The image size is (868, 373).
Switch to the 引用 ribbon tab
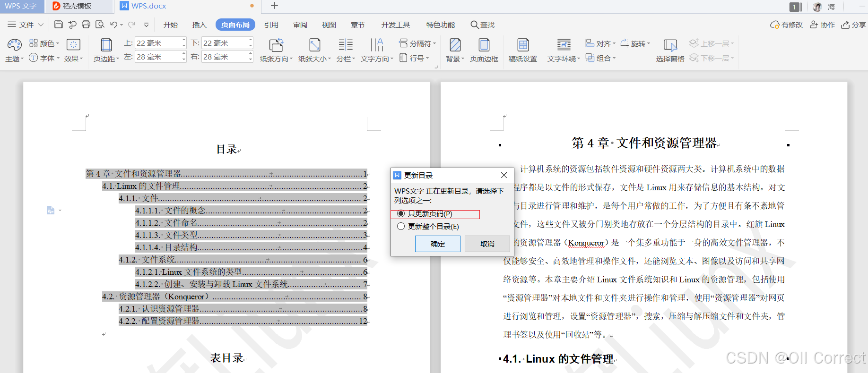click(x=271, y=25)
